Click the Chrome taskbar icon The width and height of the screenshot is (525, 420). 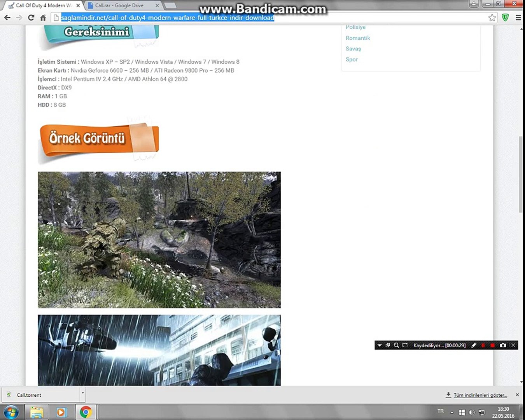click(86, 412)
